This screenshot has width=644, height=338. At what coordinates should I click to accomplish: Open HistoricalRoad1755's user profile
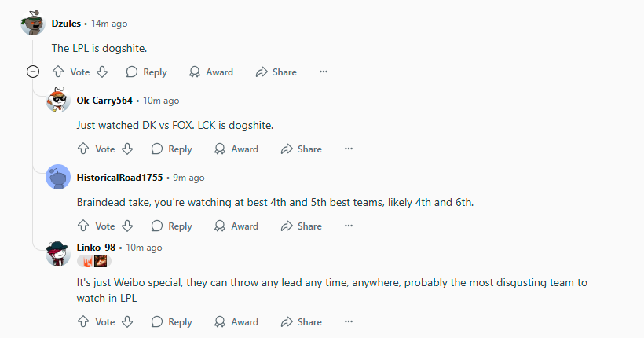[119, 178]
